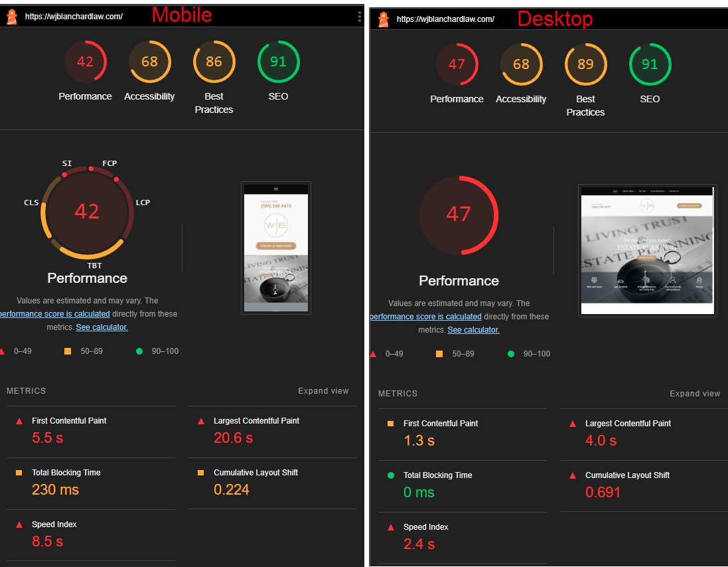
Task: Click the Mobile Lighthouse logo icon
Action: pyautogui.click(x=12, y=17)
